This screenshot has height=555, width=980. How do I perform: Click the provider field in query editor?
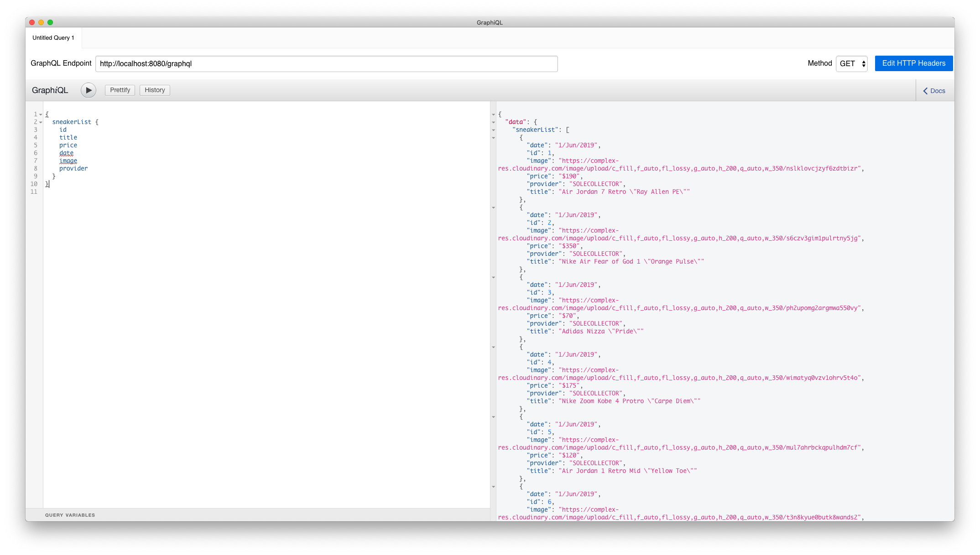click(73, 169)
